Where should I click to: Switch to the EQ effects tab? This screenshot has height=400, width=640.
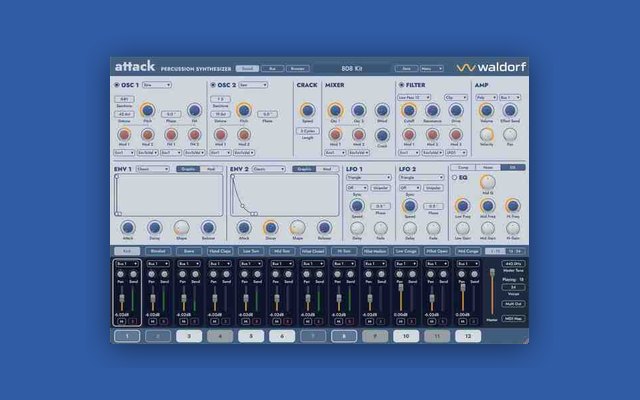[513, 167]
